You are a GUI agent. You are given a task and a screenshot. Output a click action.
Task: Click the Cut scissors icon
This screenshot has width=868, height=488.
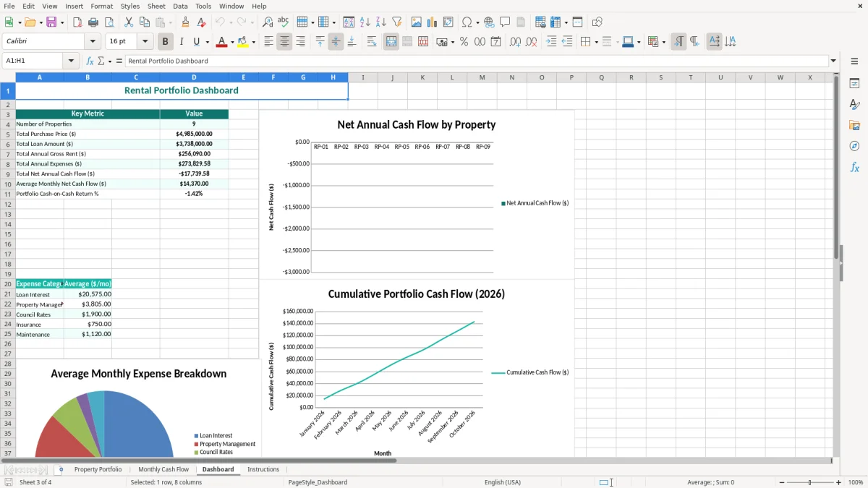[x=129, y=22]
